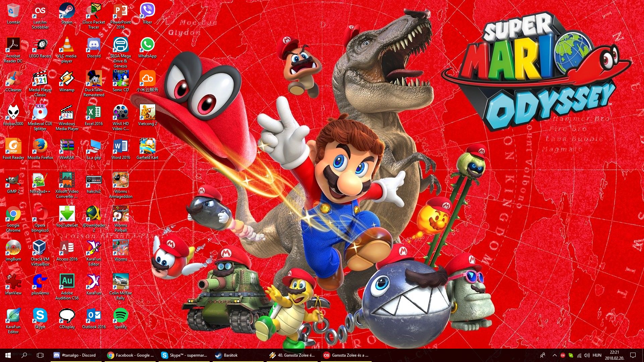Open the Windows Start menu
Screen dimensions: 644x362
pos(8,355)
